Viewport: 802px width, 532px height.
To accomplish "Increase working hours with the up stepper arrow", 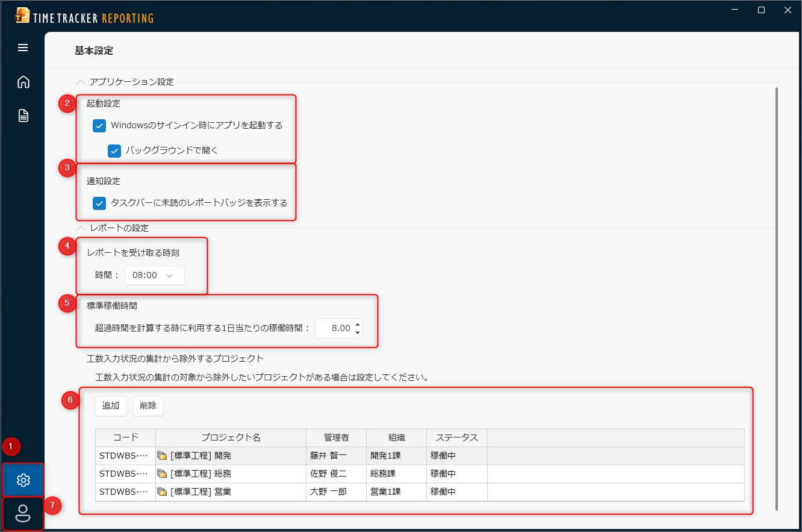I will (358, 324).
